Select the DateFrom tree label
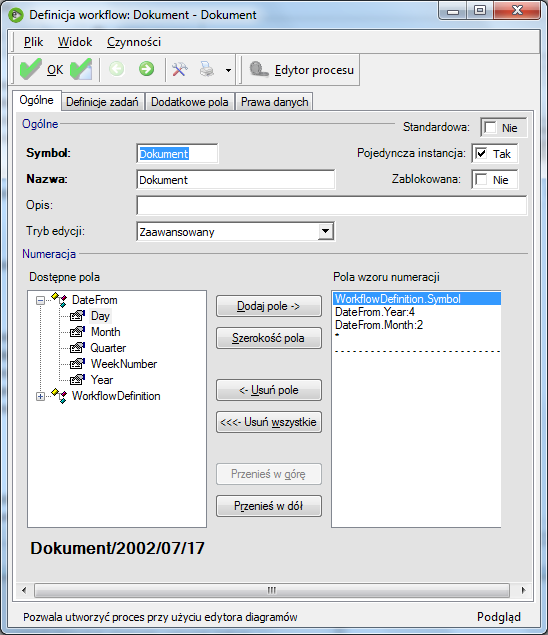Image resolution: width=548 pixels, height=635 pixels. coord(94,300)
